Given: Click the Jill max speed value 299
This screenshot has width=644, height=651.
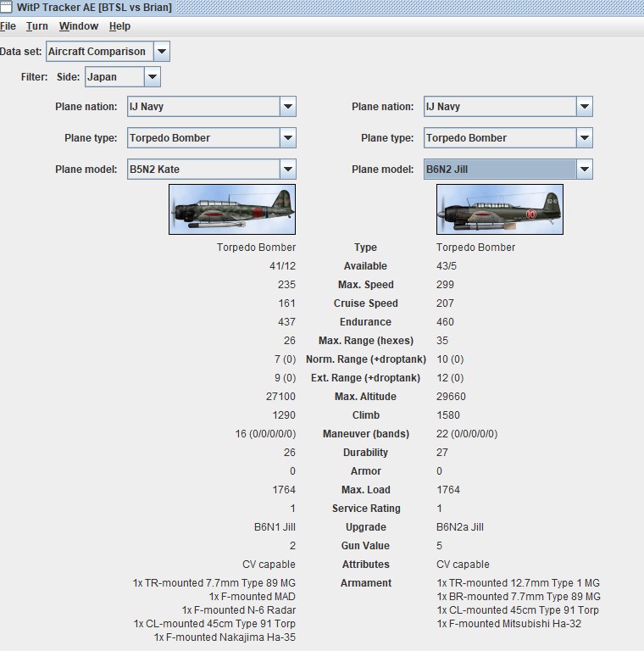Looking at the screenshot, I should (x=445, y=285).
